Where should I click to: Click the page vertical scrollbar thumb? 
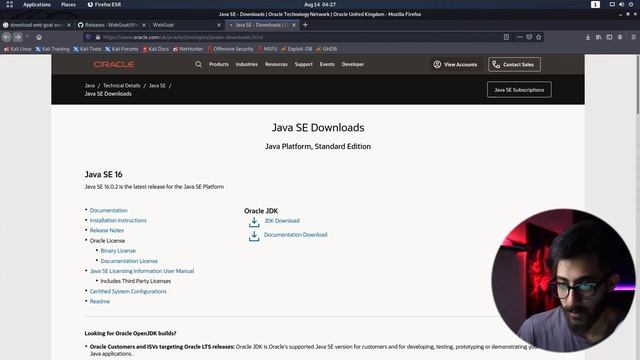[637, 84]
